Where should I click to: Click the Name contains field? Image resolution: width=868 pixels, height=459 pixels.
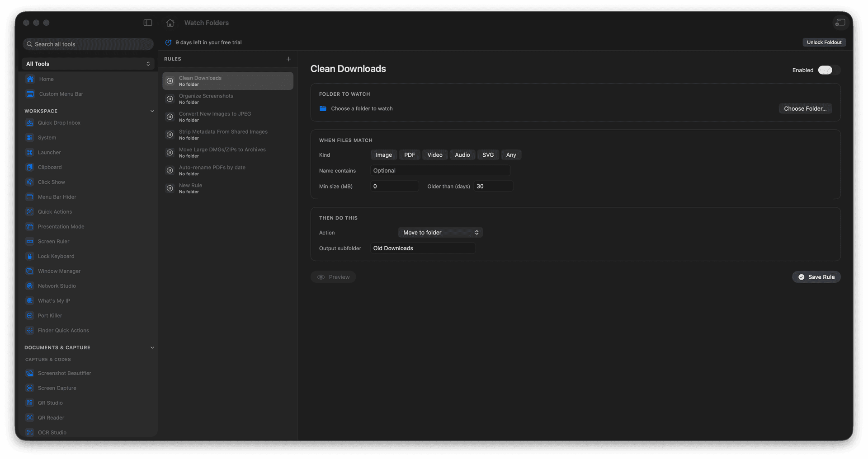(440, 171)
